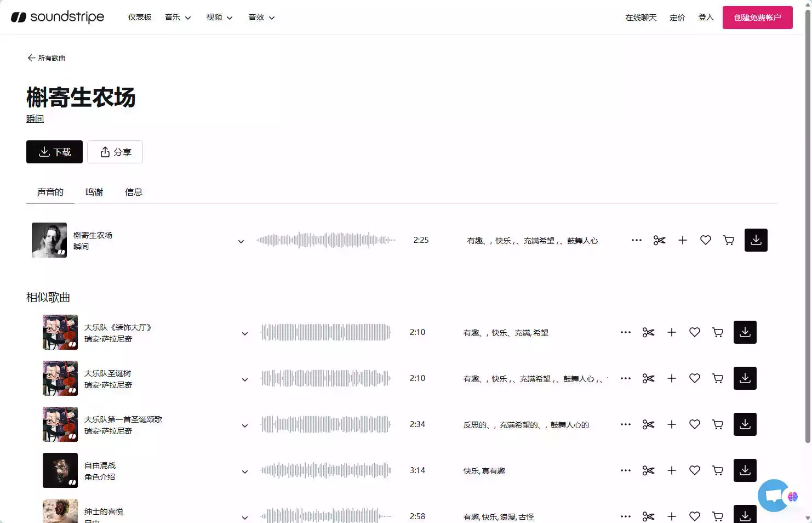Click the 快乐, 真有趣 tags for 自由混战

[484, 471]
